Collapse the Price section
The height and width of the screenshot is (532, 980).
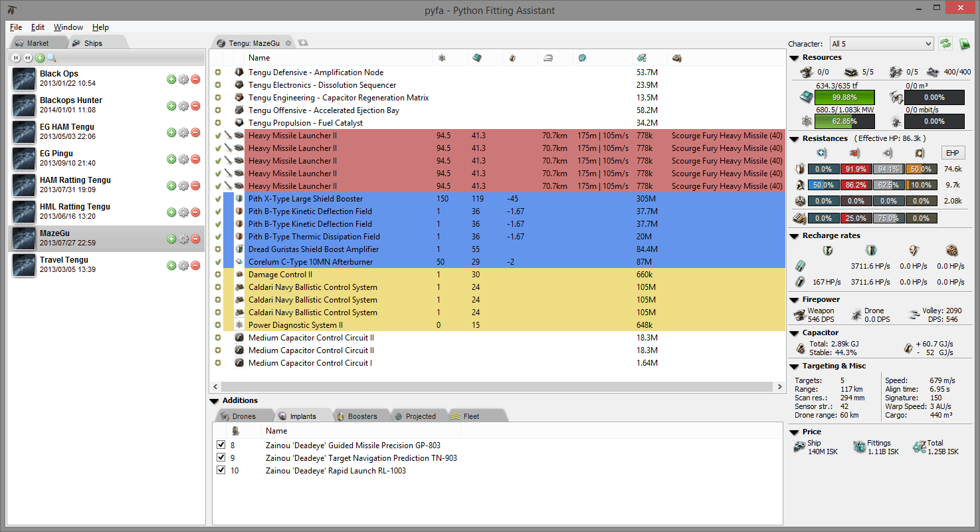click(795, 432)
